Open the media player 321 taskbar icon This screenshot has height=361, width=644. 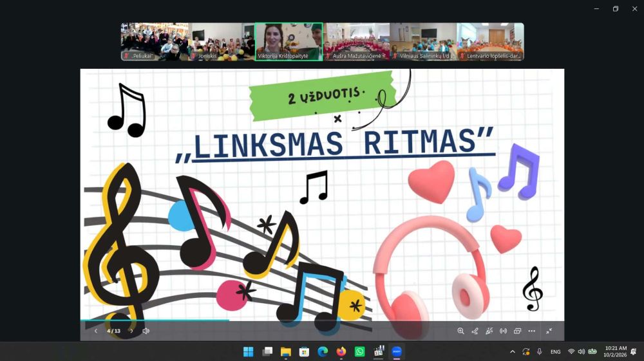tap(378, 351)
